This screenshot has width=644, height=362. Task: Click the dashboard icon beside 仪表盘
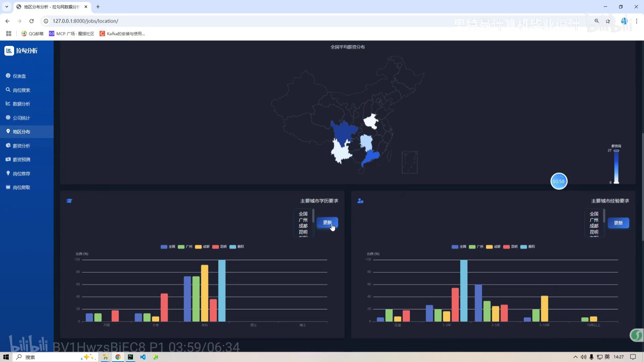[x=8, y=76]
